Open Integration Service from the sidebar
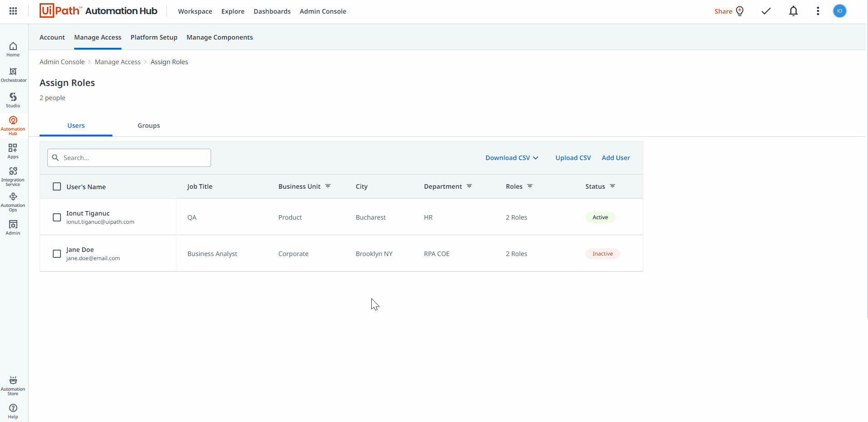The width and height of the screenshot is (868, 422). [13, 176]
